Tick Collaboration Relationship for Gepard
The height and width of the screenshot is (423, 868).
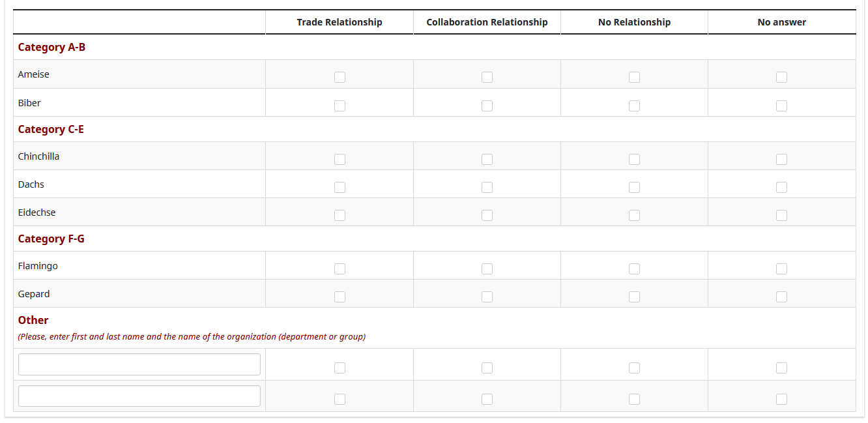pos(487,297)
